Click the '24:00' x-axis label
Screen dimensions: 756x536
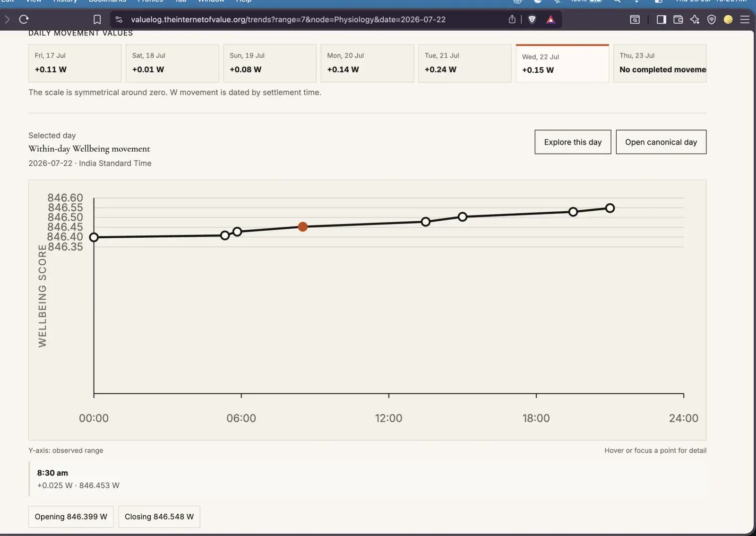[684, 418]
